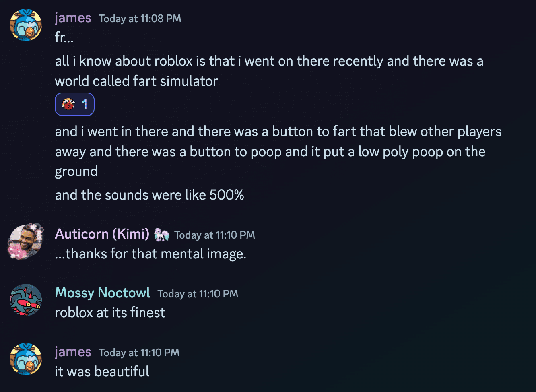This screenshot has width=536, height=392.
Task: Select message 'and the sounds were like 500%'
Action: 149,195
